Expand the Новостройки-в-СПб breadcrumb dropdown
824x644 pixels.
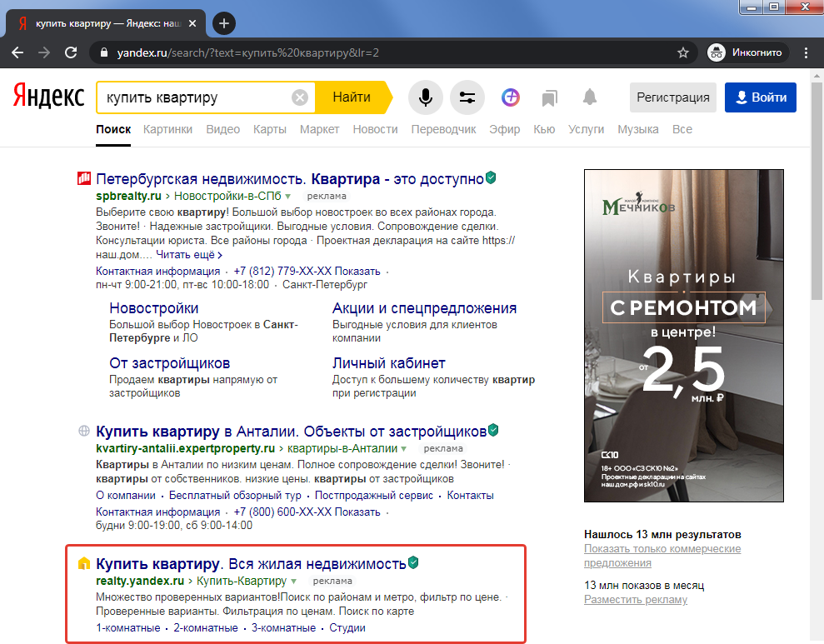click(x=287, y=195)
